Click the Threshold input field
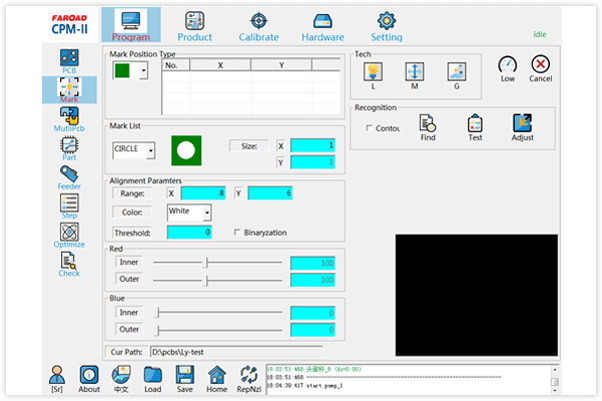This screenshot has height=401, width=602. [189, 232]
